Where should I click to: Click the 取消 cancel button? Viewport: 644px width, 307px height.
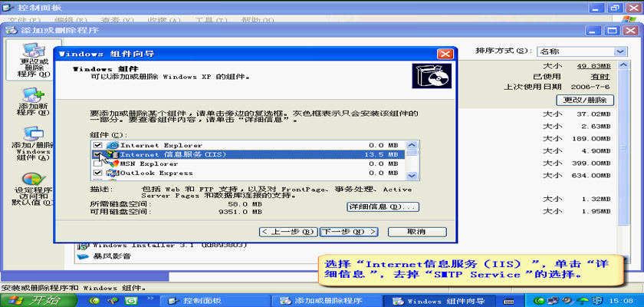click(x=417, y=232)
